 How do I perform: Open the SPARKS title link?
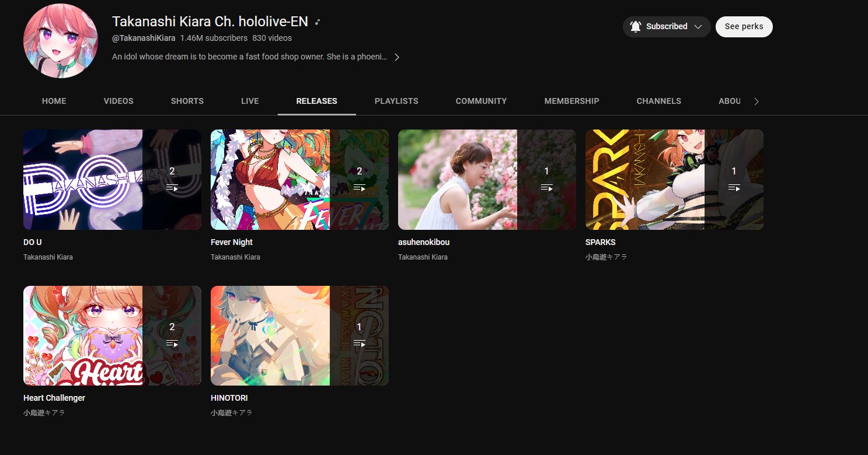coord(601,242)
